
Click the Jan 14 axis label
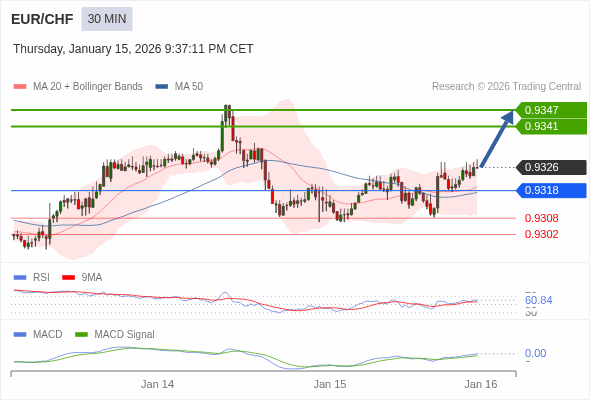[x=157, y=384]
